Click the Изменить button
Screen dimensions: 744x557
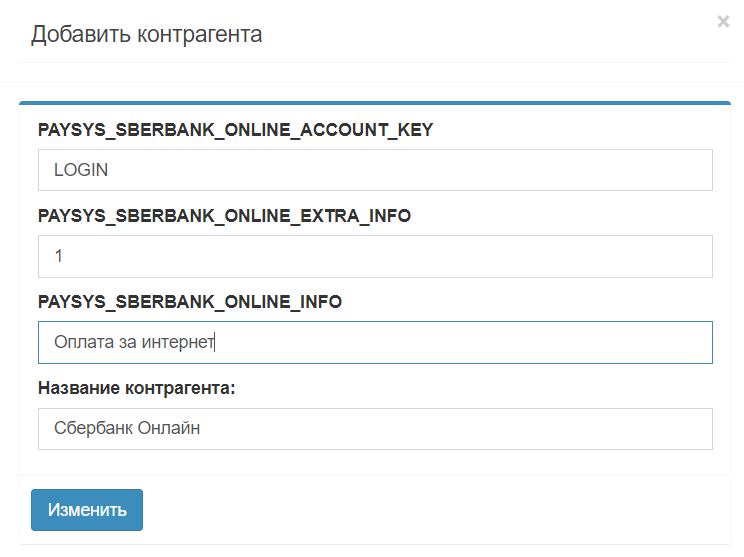coord(87,510)
